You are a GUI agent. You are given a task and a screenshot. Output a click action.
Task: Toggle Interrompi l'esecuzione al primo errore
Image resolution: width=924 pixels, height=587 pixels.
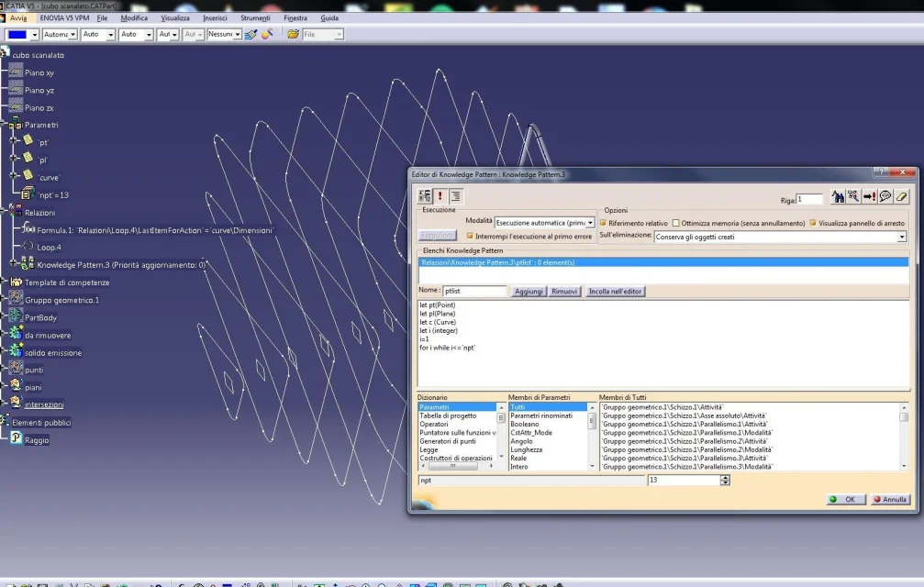470,236
